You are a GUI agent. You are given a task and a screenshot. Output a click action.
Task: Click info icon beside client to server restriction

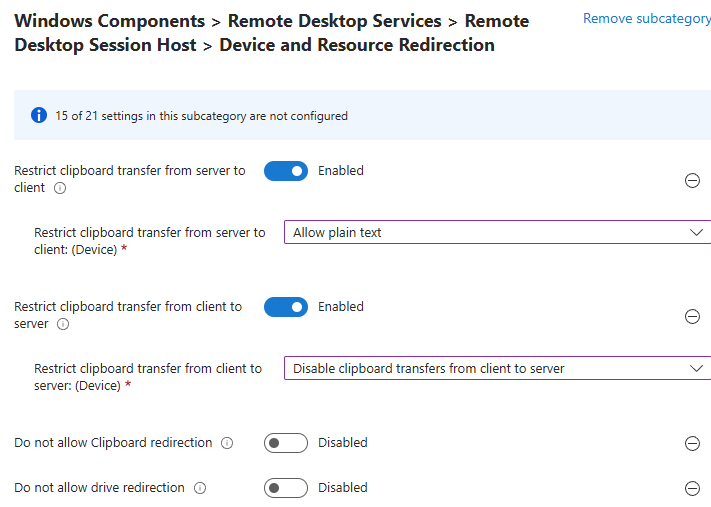pos(63,324)
